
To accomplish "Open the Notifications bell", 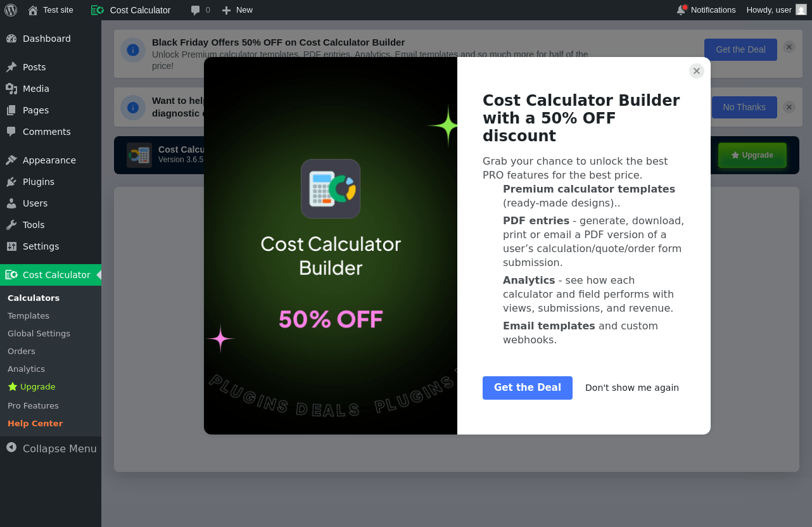I will 706,10.
